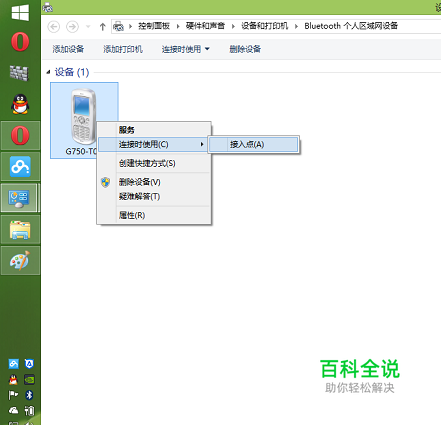
Task: Open the brick wall firewall taskbar icon
Action: [x=19, y=73]
